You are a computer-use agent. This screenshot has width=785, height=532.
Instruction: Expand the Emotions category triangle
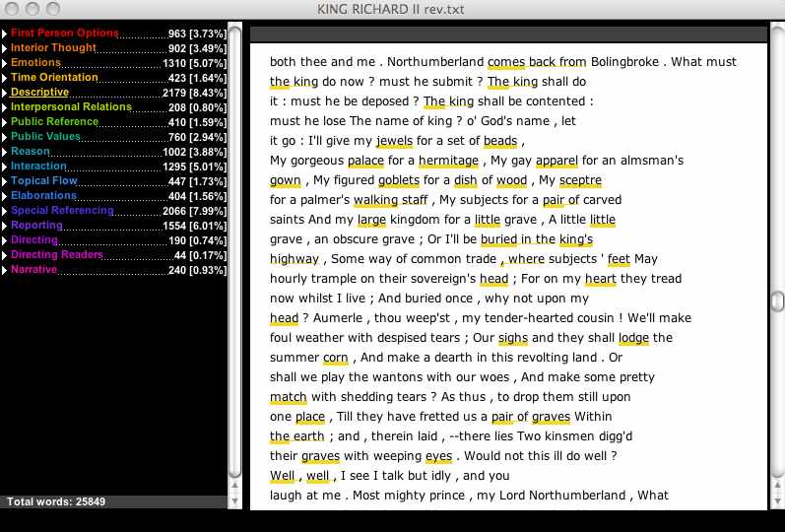pyautogui.click(x=5, y=63)
